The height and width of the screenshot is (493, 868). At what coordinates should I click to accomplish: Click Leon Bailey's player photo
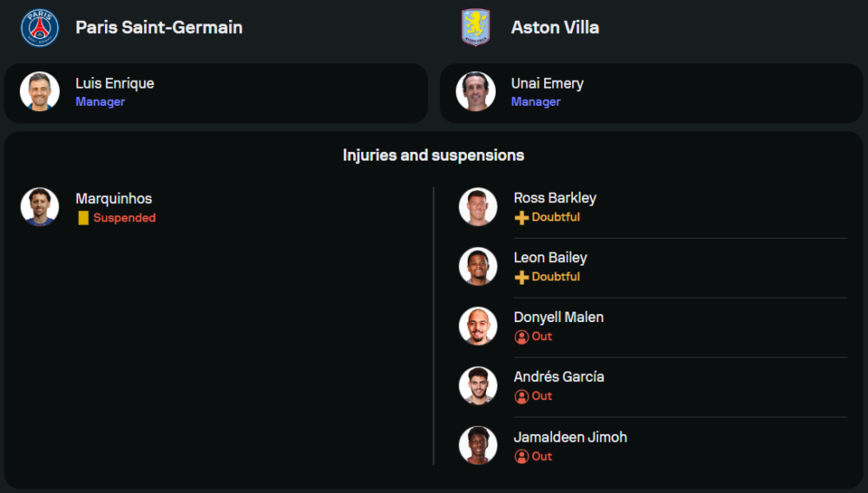[x=478, y=266]
